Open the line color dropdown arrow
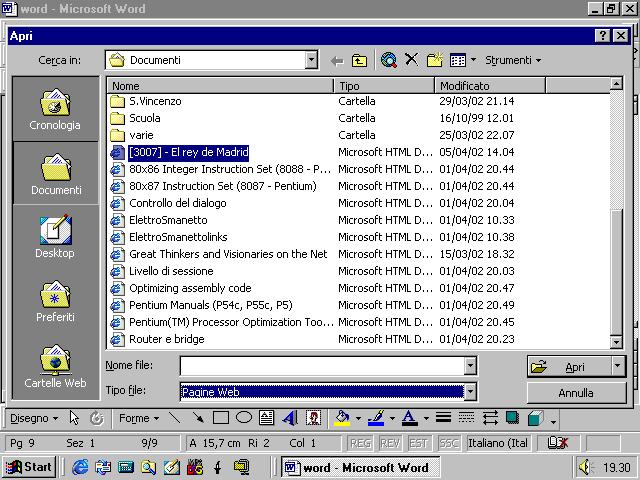The image size is (640, 480). [392, 418]
